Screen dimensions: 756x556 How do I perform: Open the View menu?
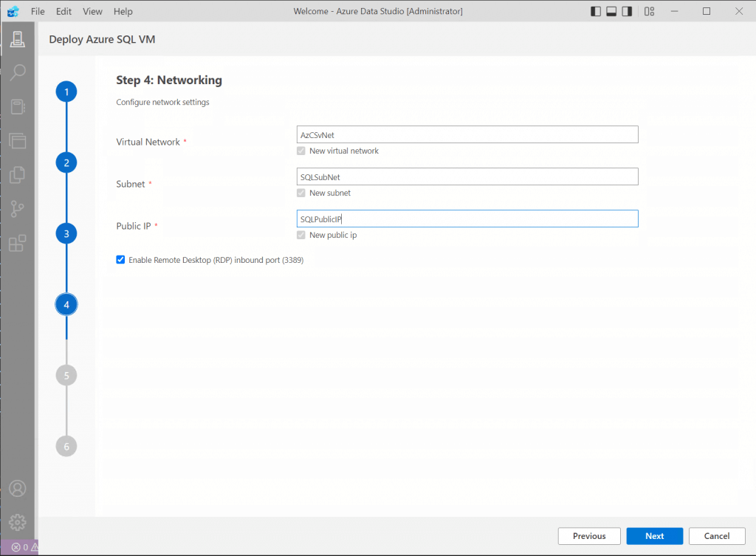coord(93,11)
